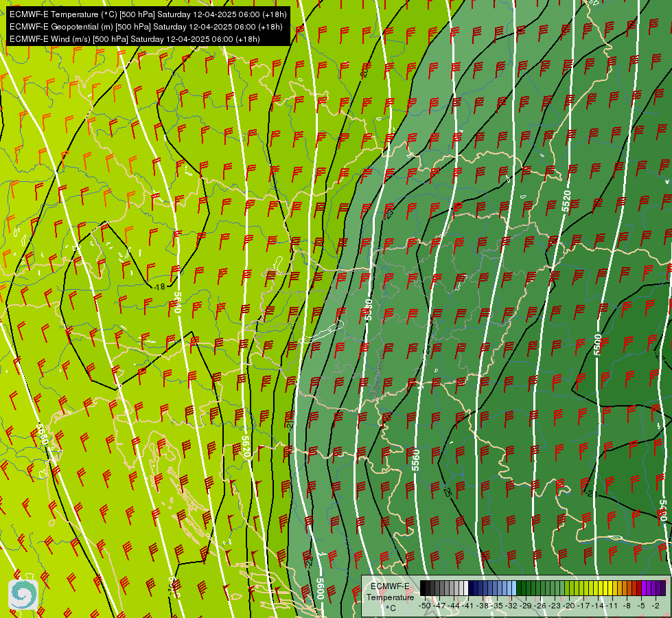The image size is (672, 618).
Task: Click the 5560 geopotential contour label
Action: coord(415,460)
